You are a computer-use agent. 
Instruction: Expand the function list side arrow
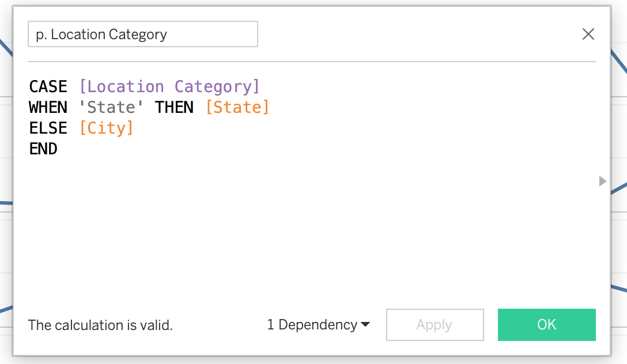[603, 181]
